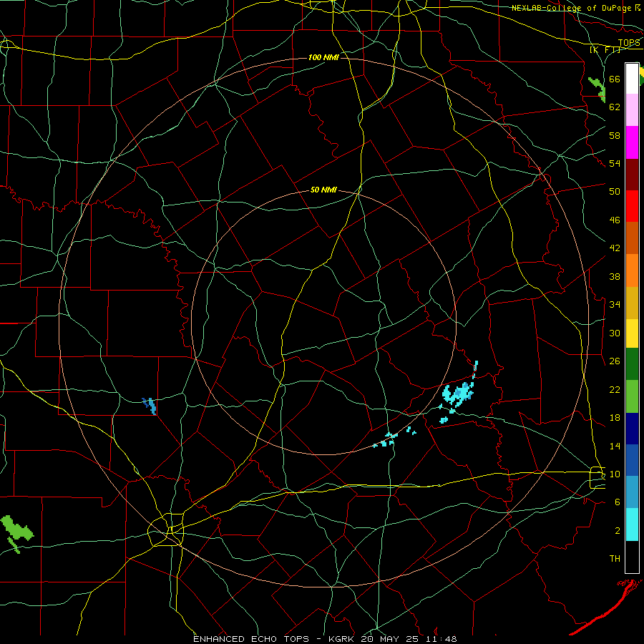Click the '10' legend value
644x644 pixels.
coord(615,474)
